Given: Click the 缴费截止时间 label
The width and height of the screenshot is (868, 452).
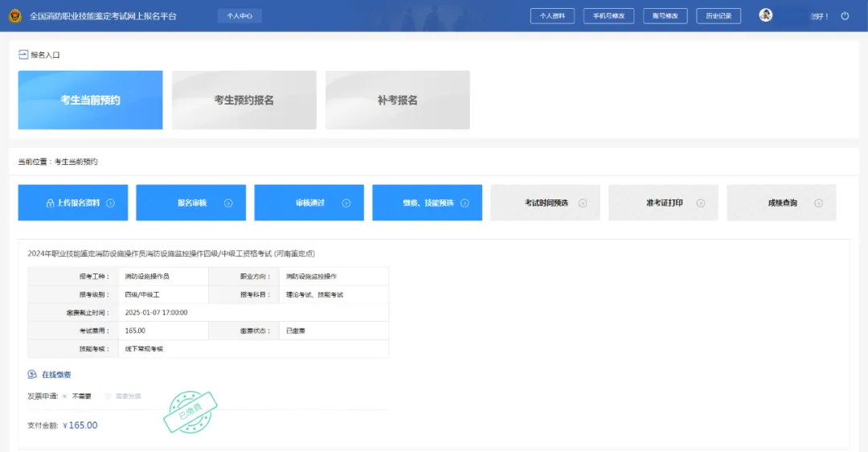Looking at the screenshot, I should 88,313.
